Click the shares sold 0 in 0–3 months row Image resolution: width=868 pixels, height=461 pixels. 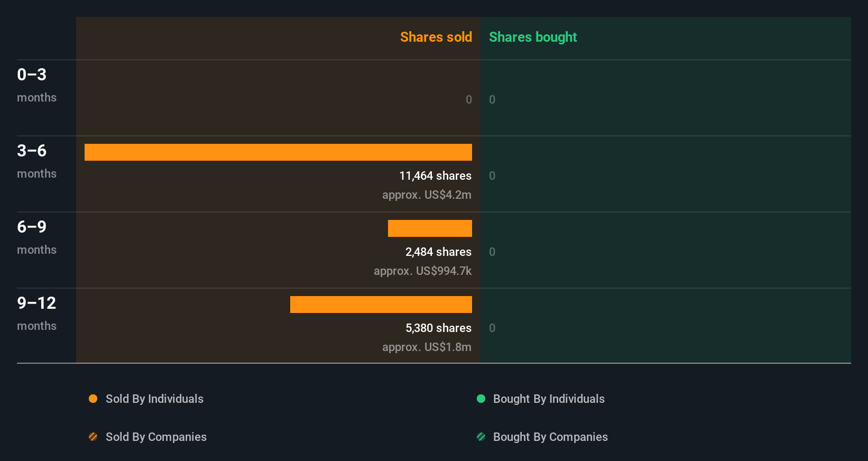[469, 99]
